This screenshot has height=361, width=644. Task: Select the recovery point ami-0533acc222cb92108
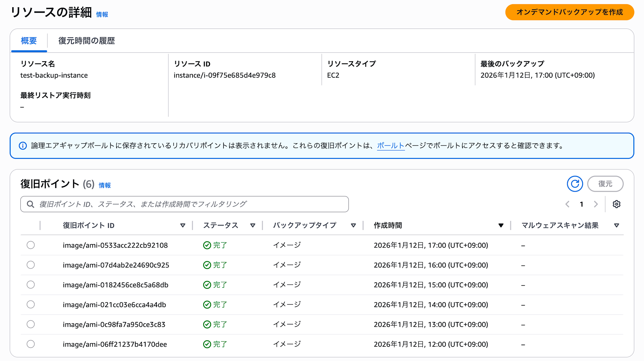point(31,245)
